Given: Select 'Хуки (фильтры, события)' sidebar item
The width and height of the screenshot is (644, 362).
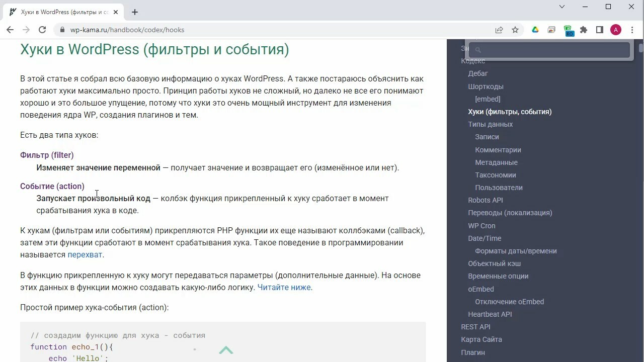Looking at the screenshot, I should tap(510, 112).
